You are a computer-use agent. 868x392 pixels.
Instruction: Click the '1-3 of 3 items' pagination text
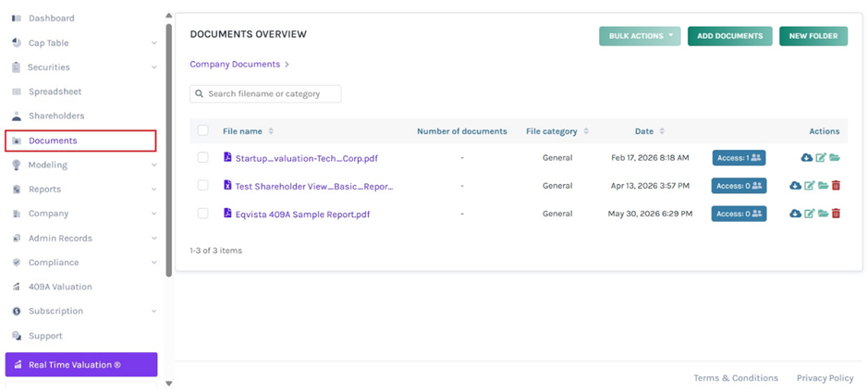coord(216,251)
